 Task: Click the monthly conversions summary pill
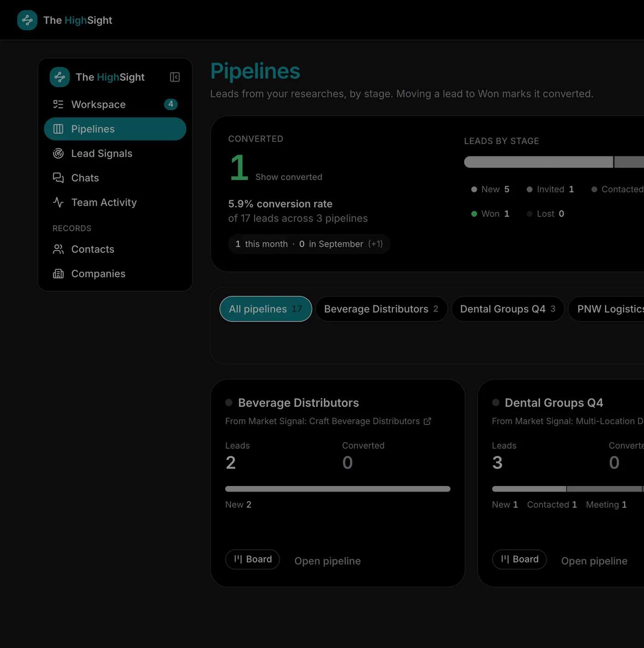pyautogui.click(x=309, y=244)
